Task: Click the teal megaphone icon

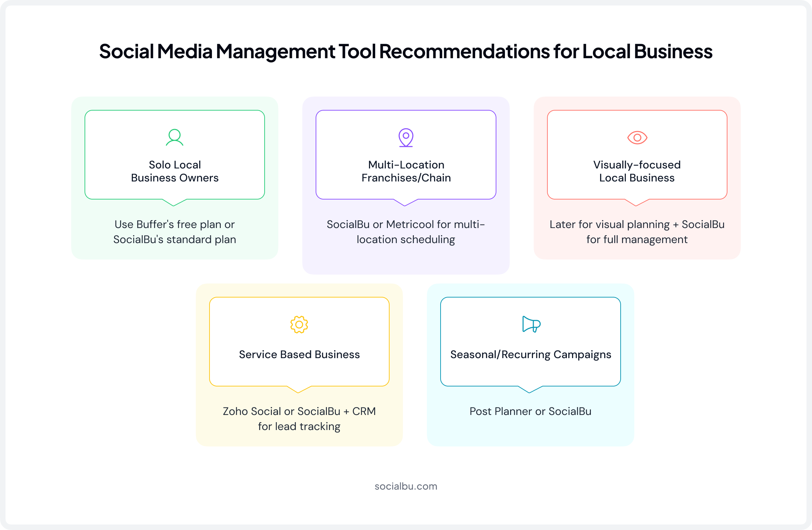Action: [x=531, y=324]
